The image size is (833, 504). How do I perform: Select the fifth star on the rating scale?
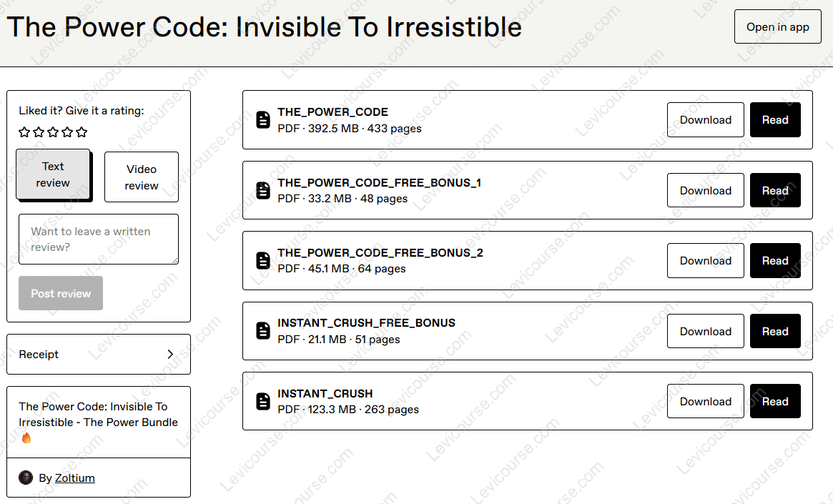82,132
